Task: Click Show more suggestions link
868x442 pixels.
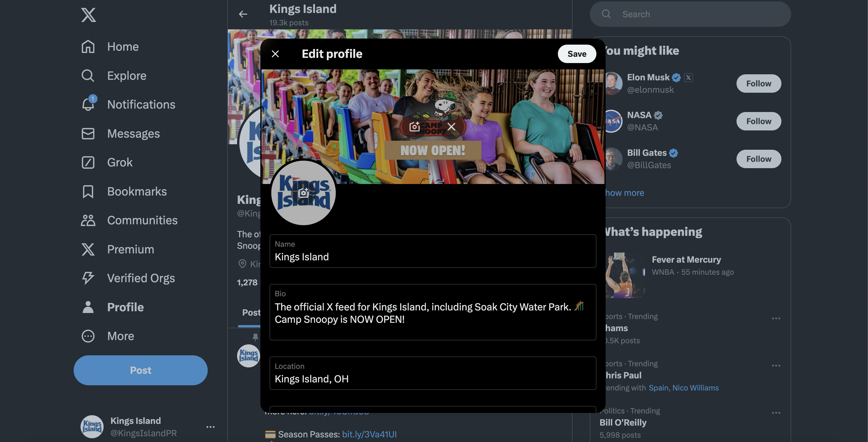Action: (624, 193)
